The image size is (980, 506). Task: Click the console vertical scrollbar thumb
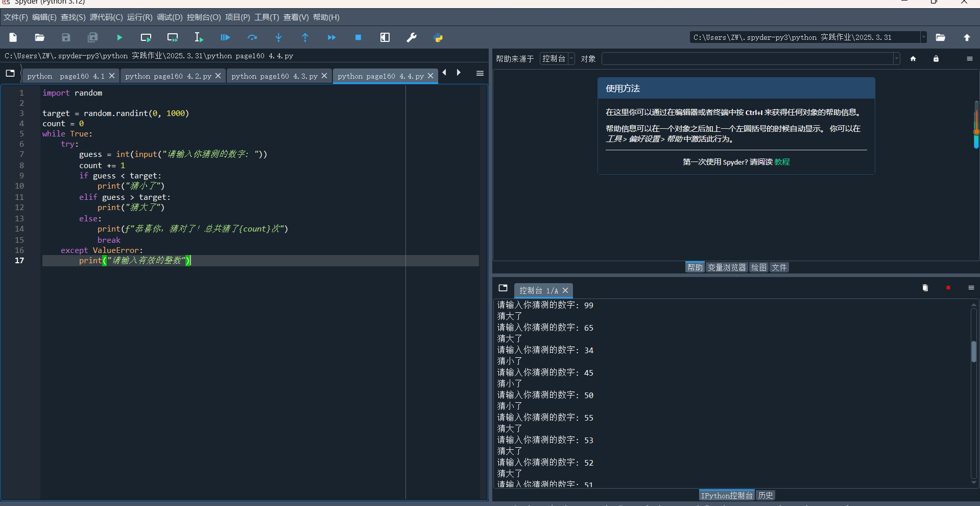coord(973,352)
